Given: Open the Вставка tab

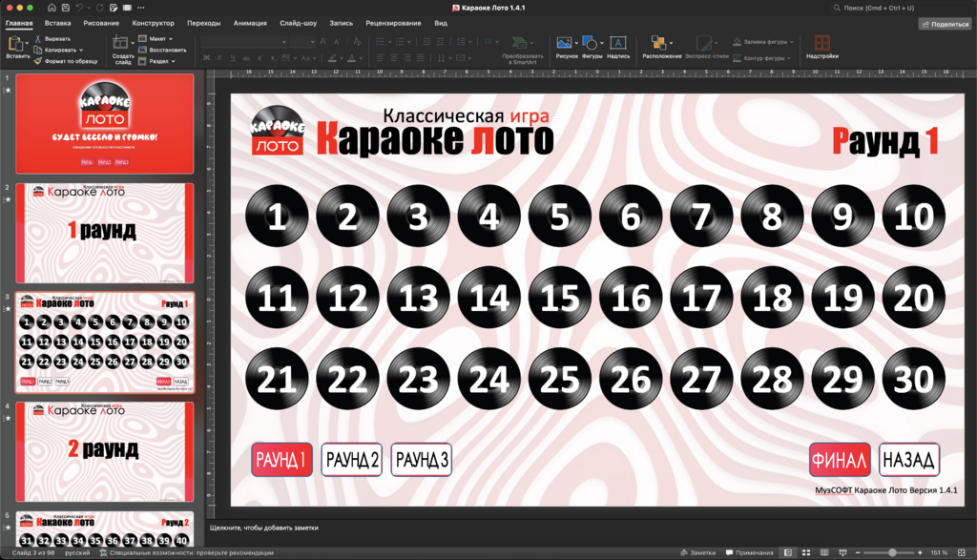Looking at the screenshot, I should (58, 23).
